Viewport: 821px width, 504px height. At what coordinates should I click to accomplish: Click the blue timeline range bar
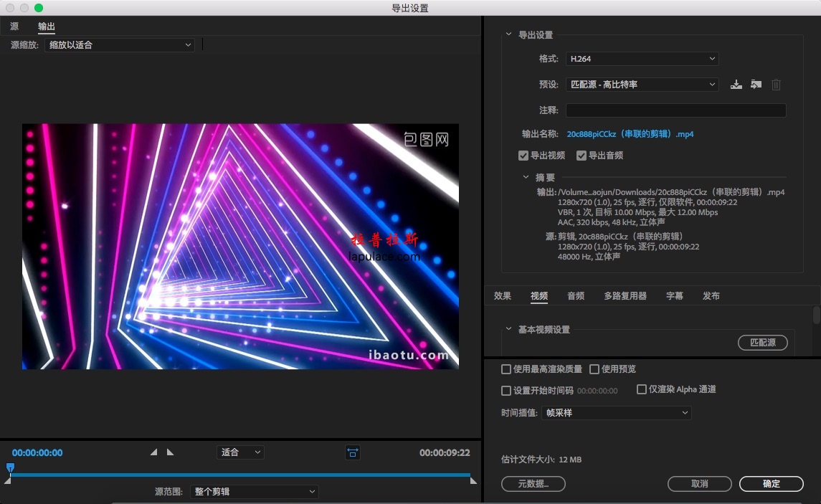(x=239, y=475)
